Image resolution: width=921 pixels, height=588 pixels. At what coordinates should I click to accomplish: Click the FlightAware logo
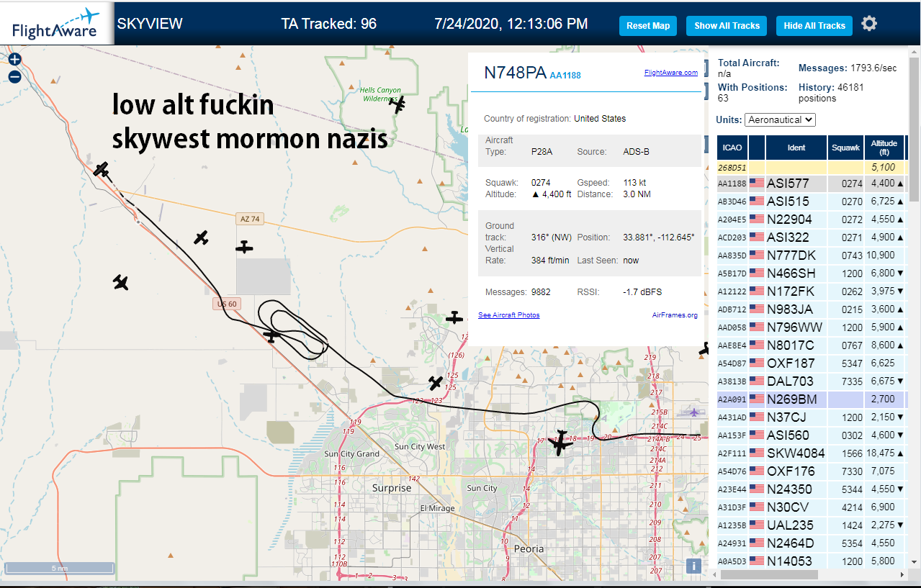(x=56, y=24)
